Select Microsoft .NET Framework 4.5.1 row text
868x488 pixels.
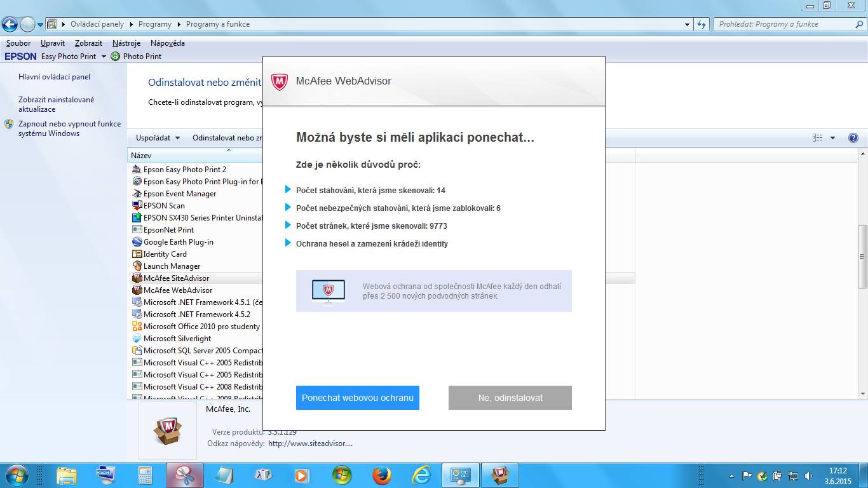click(x=203, y=302)
